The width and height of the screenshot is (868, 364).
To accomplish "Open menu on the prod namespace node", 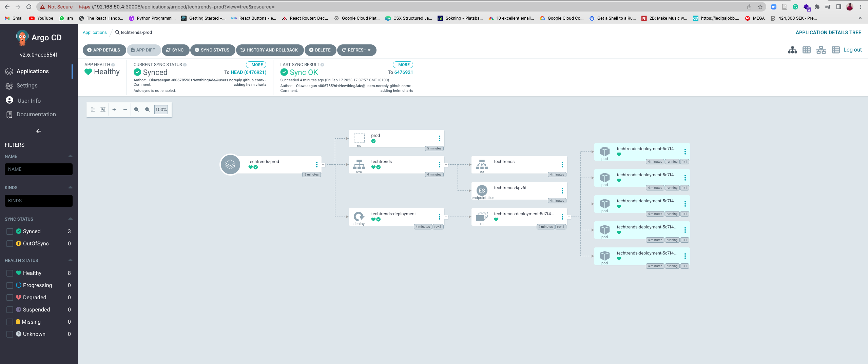I will [x=439, y=138].
